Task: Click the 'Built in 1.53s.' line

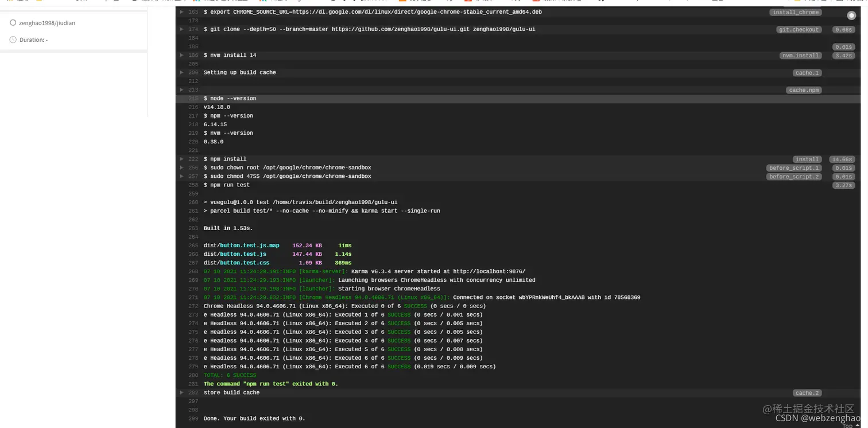Action: click(x=228, y=228)
